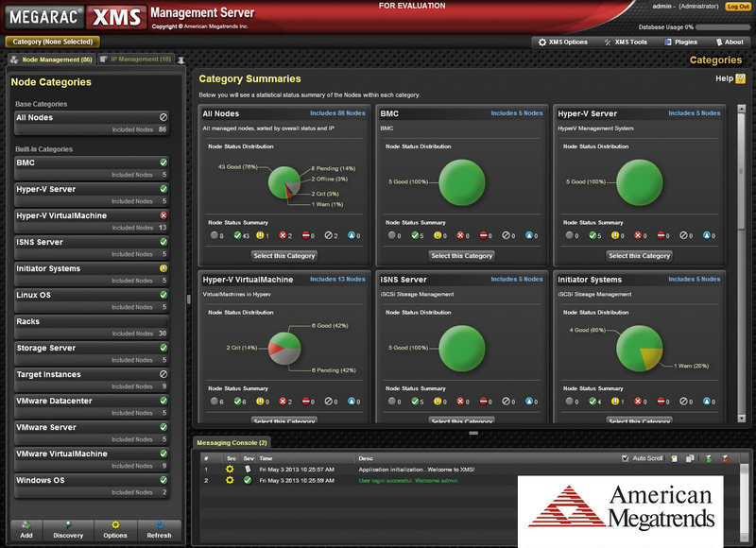The width and height of the screenshot is (756, 548).
Task: Select Hyper-V VirtualMachine in sidebar list
Action: tap(92, 222)
